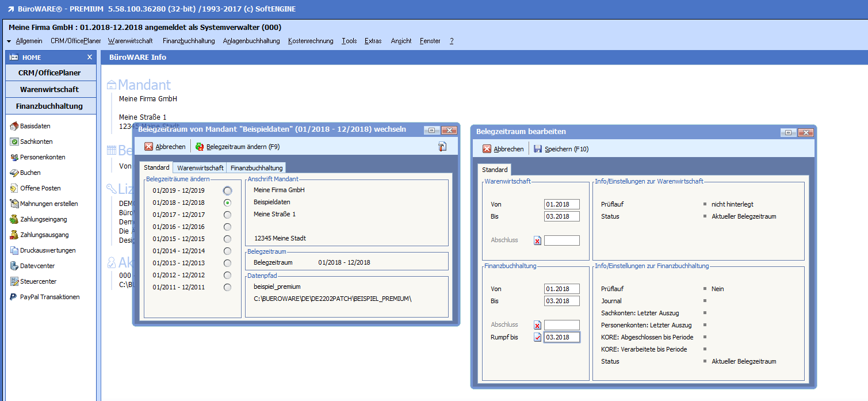Open Sachkonten in the sidebar
The width and height of the screenshot is (868, 401).
click(x=36, y=142)
